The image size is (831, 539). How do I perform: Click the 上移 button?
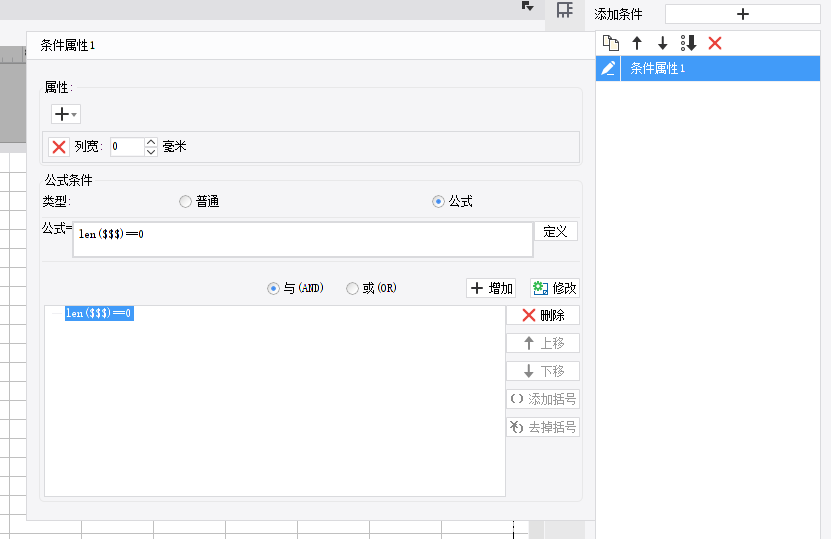[543, 343]
